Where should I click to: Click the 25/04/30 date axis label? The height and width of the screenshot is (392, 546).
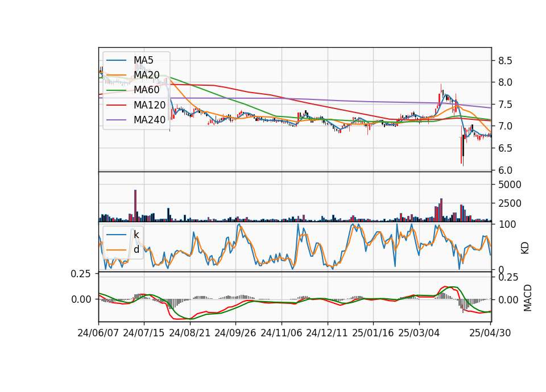pos(490,333)
